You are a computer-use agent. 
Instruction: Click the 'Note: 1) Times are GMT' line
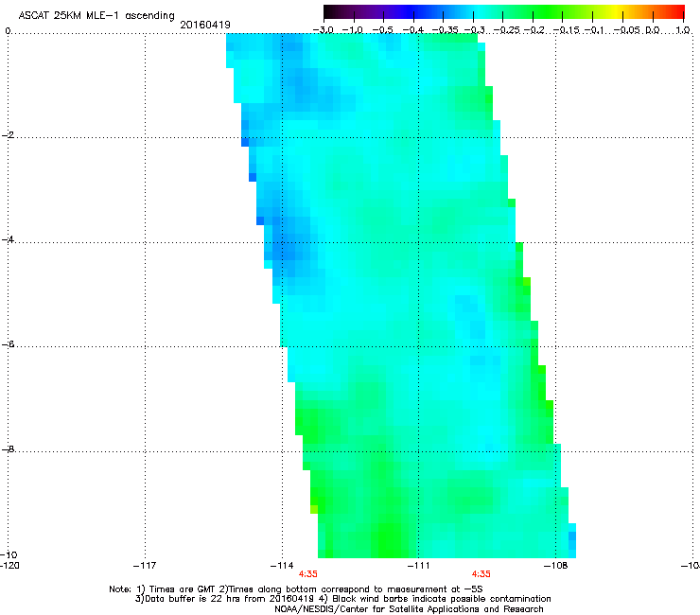pos(295,589)
